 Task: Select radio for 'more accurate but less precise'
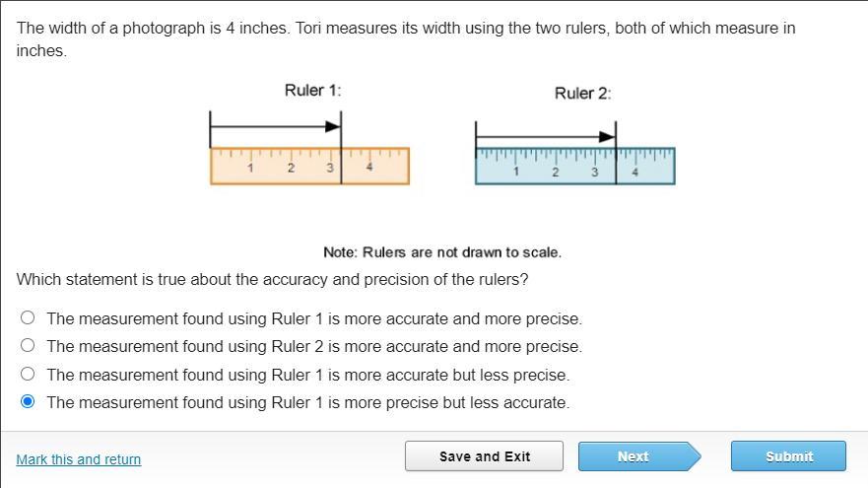click(28, 375)
